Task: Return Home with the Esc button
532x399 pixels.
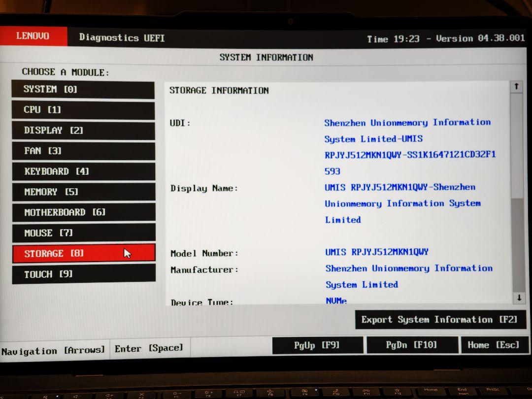Action: (494, 345)
